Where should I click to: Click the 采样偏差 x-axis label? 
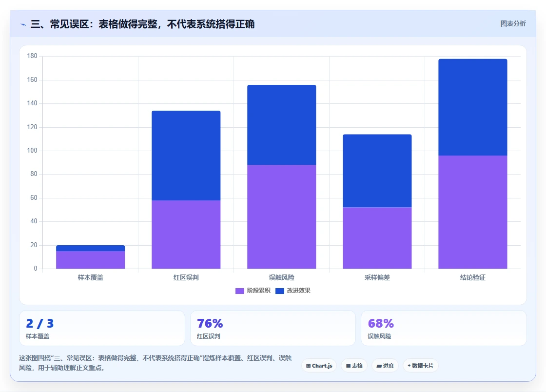pyautogui.click(x=377, y=277)
